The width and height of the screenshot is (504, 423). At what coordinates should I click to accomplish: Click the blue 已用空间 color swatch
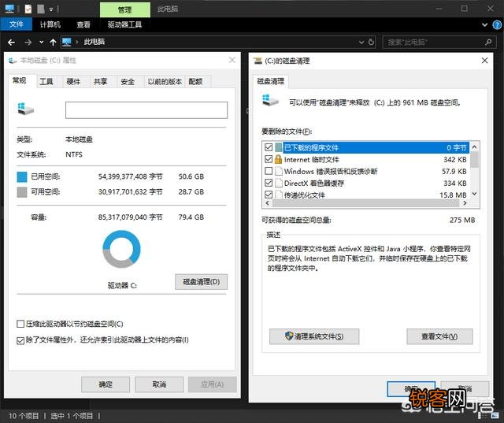point(22,176)
